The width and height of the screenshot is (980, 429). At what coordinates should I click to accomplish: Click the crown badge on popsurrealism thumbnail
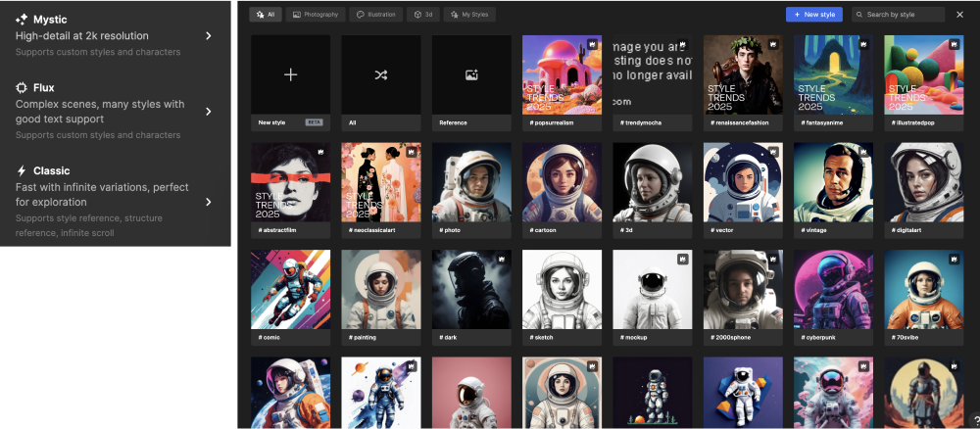coord(592,44)
